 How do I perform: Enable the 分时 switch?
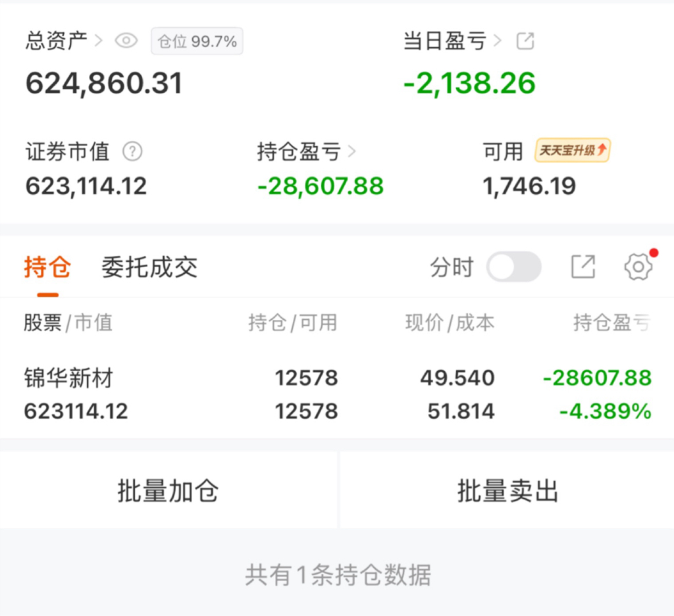pos(514,268)
